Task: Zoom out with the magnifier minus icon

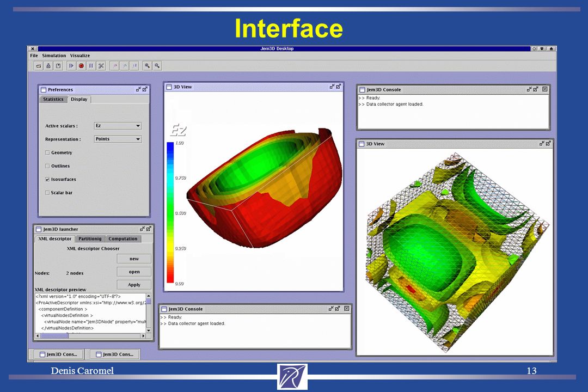Action: click(x=157, y=66)
